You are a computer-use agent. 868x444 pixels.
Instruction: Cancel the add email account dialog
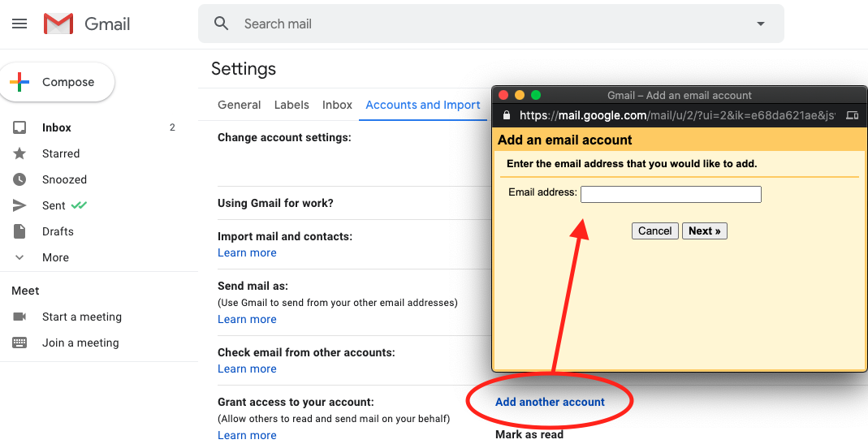click(x=654, y=231)
